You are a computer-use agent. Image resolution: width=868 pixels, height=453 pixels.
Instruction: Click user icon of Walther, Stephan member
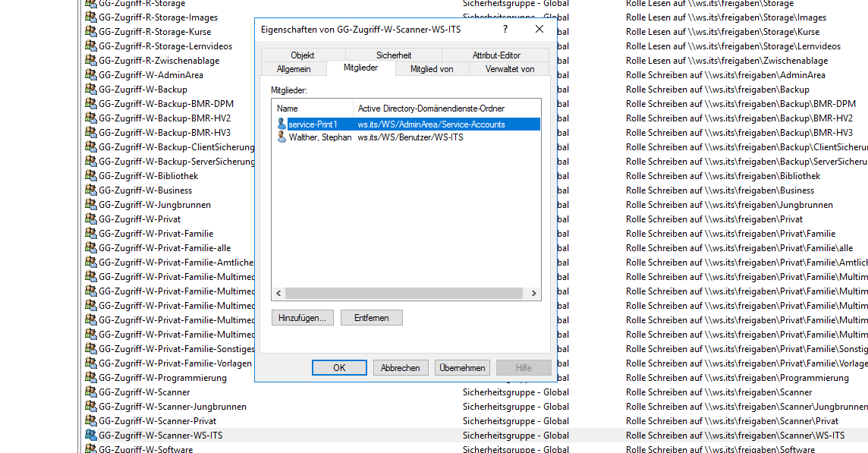click(281, 137)
